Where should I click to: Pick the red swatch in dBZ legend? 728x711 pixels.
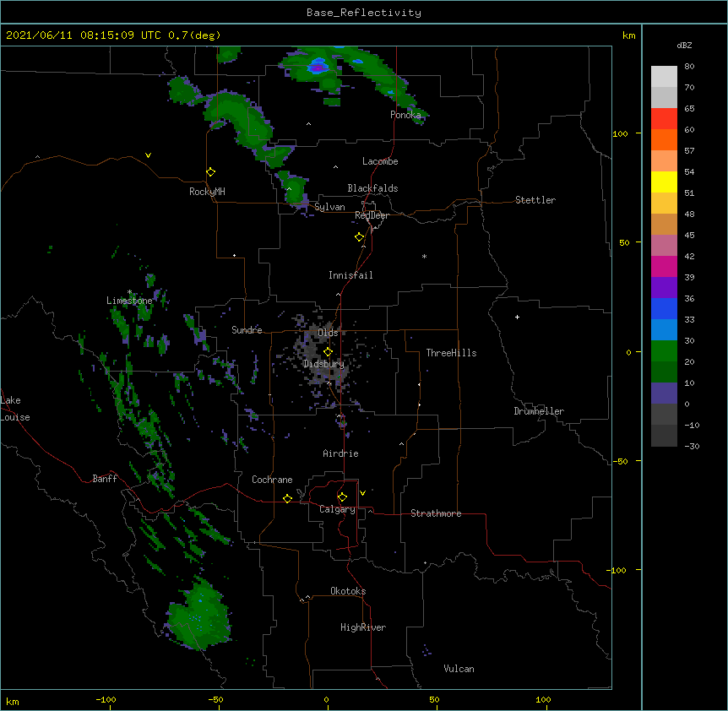(x=664, y=118)
